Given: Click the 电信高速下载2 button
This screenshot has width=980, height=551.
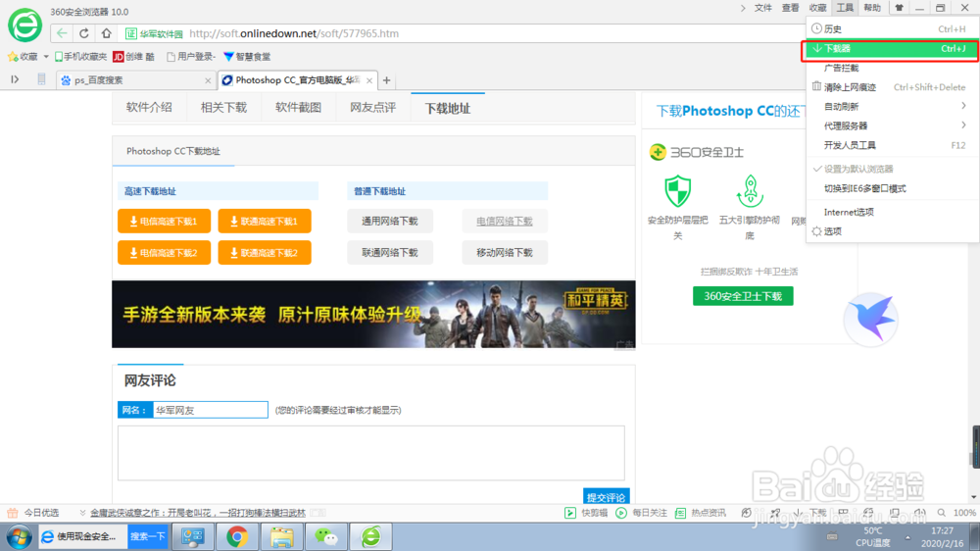Looking at the screenshot, I should click(164, 253).
